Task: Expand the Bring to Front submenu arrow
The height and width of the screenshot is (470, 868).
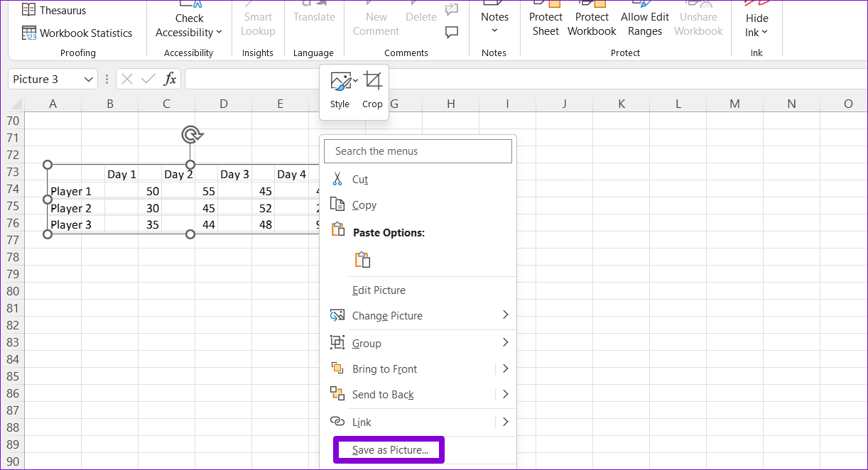Action: tap(505, 368)
